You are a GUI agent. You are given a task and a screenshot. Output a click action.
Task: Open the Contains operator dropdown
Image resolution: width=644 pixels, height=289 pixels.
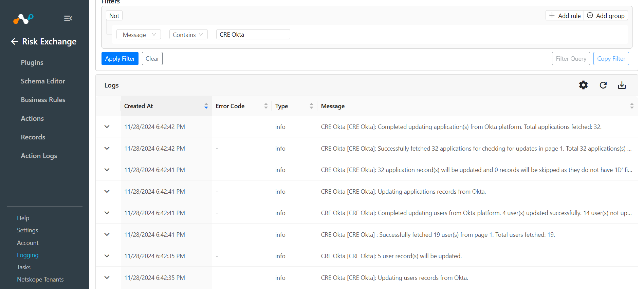coord(188,35)
